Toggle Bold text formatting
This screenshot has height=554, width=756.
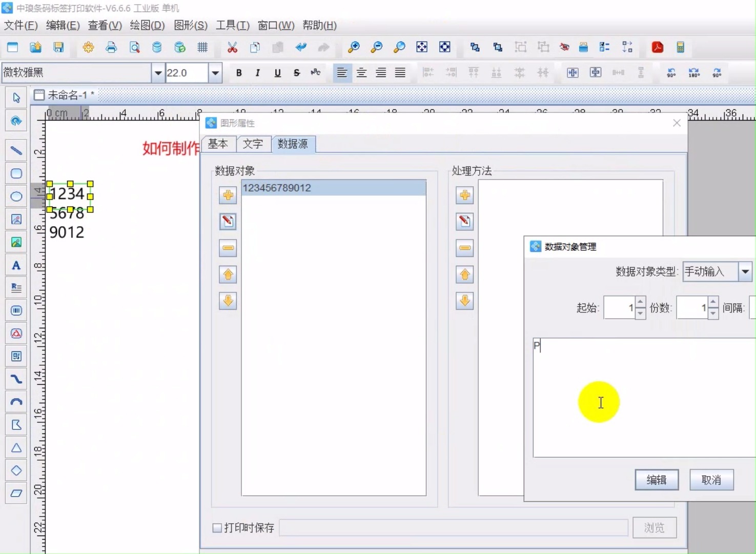click(x=239, y=73)
